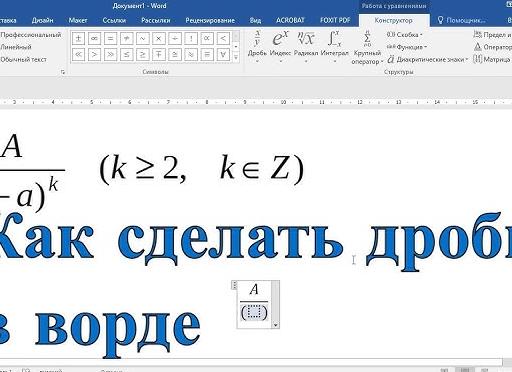Open equation options arrow beside fraction
The image size is (512, 372).
tap(275, 325)
